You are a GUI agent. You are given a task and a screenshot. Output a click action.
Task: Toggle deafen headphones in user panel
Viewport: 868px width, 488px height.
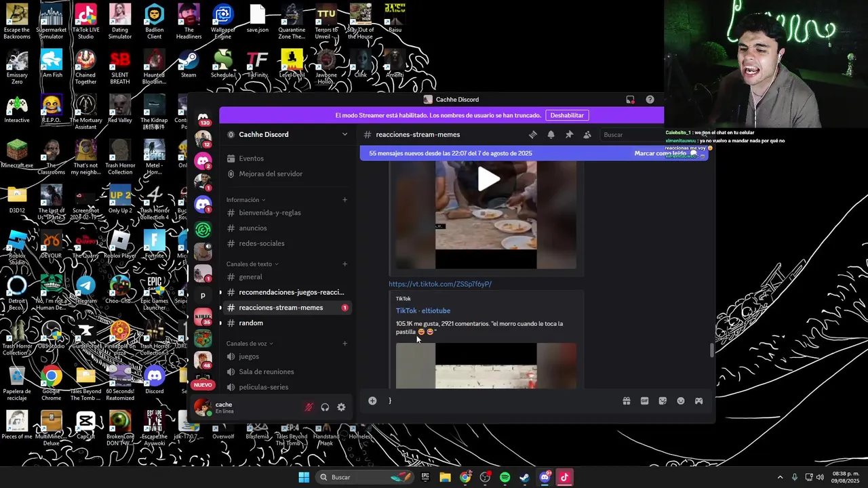pos(325,407)
